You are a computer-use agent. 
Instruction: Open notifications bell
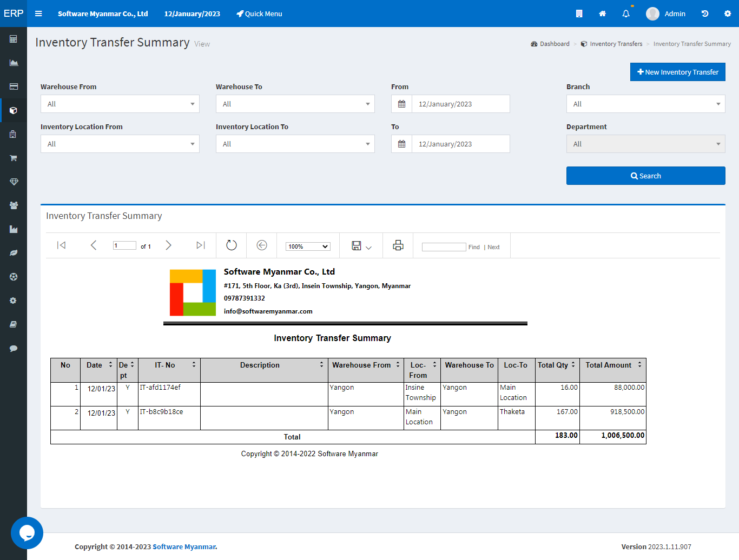[x=626, y=14]
